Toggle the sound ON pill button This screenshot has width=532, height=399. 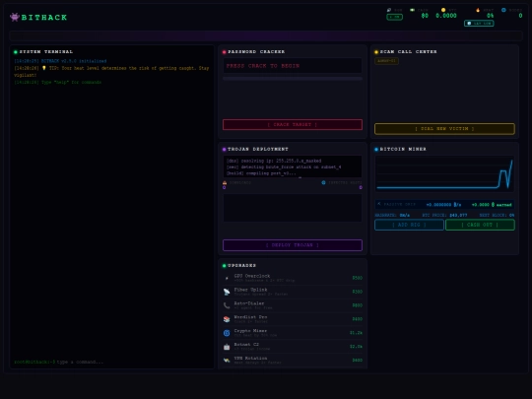(x=395, y=17)
